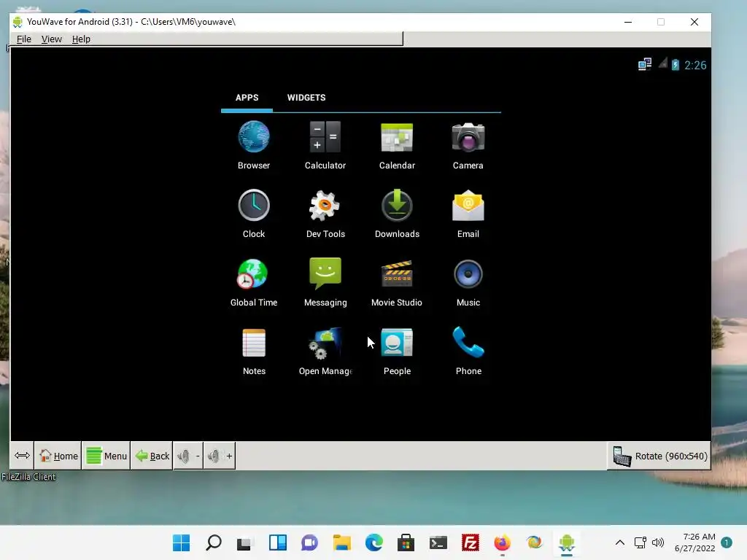Screen dimensions: 747x560
Task: Open the File menu
Action: coord(24,39)
